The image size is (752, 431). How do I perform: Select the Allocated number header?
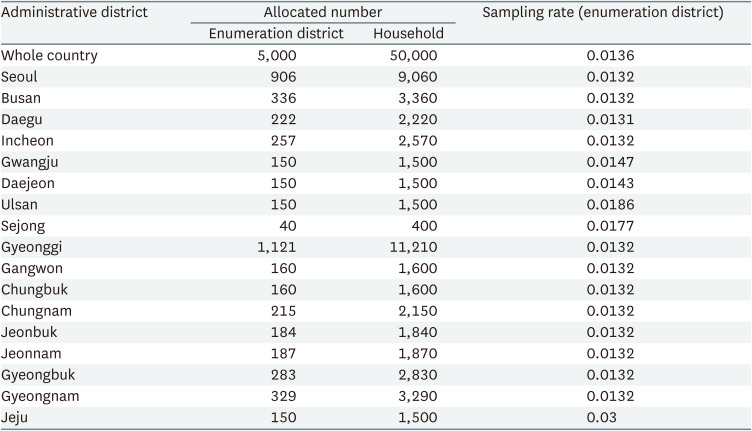(322, 13)
